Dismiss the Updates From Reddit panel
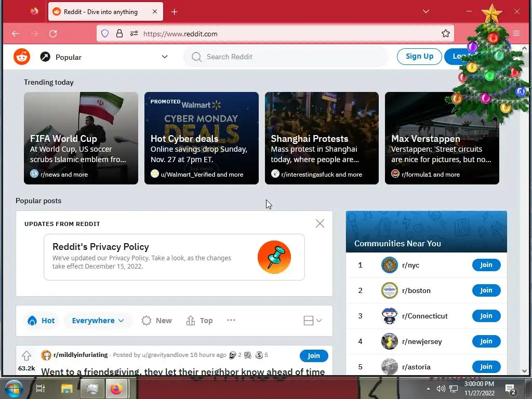The width and height of the screenshot is (532, 399). click(320, 223)
